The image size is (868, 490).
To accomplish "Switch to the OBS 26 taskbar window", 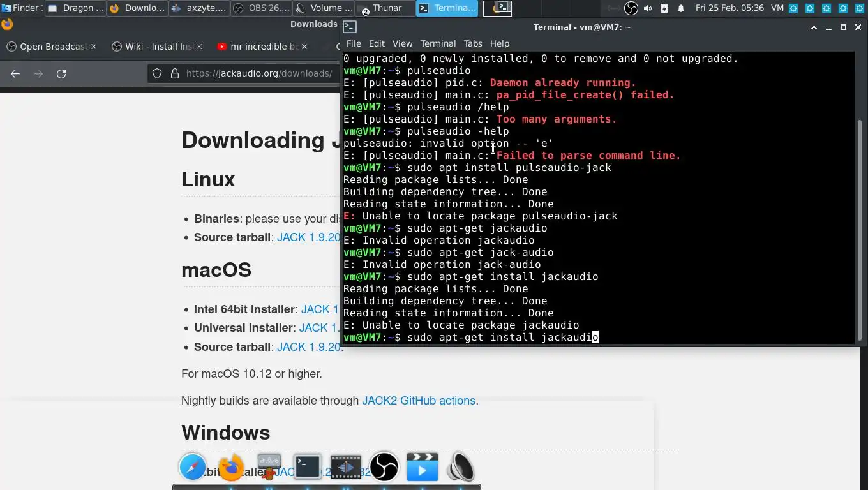I will (x=261, y=8).
